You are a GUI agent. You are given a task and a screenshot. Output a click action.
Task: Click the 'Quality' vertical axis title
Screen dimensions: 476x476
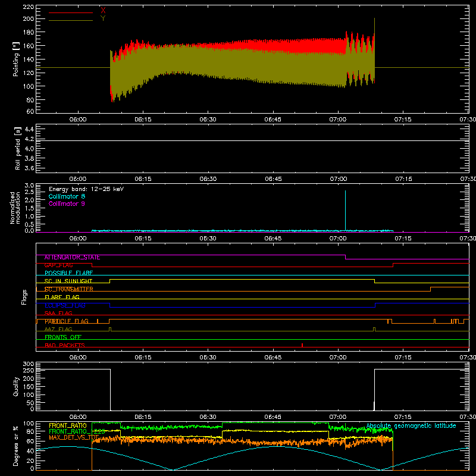click(16, 386)
